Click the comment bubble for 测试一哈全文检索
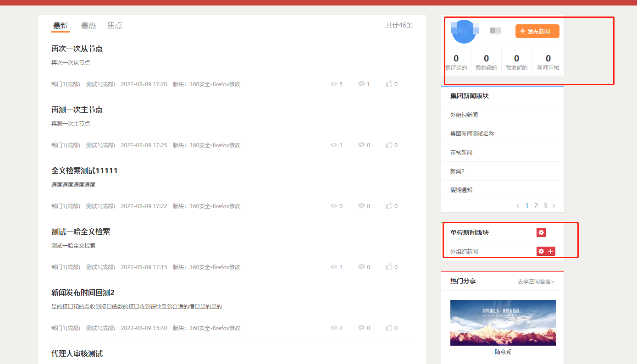The width and height of the screenshot is (637, 364). 361,267
